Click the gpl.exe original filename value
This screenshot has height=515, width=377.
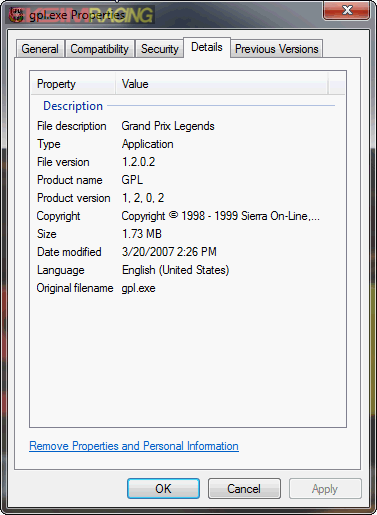pyautogui.click(x=138, y=288)
